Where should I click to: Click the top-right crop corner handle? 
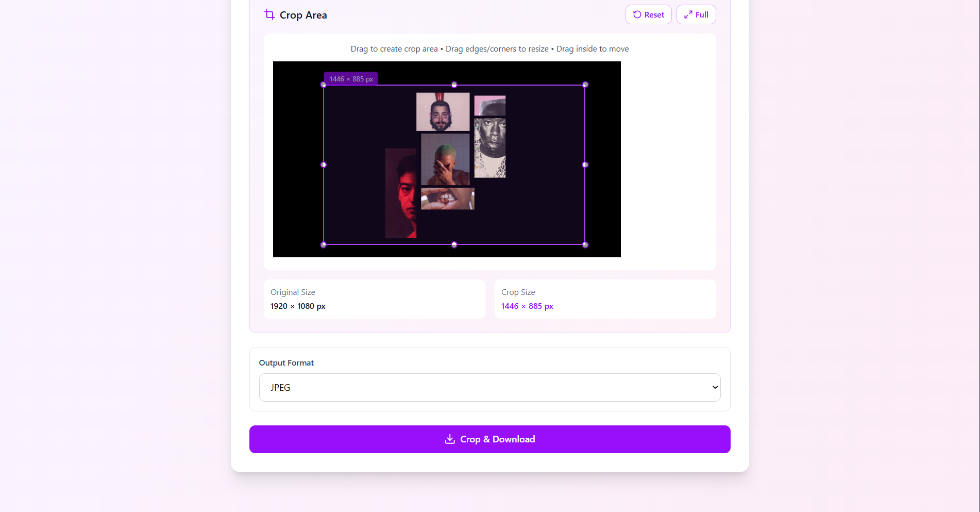click(585, 85)
